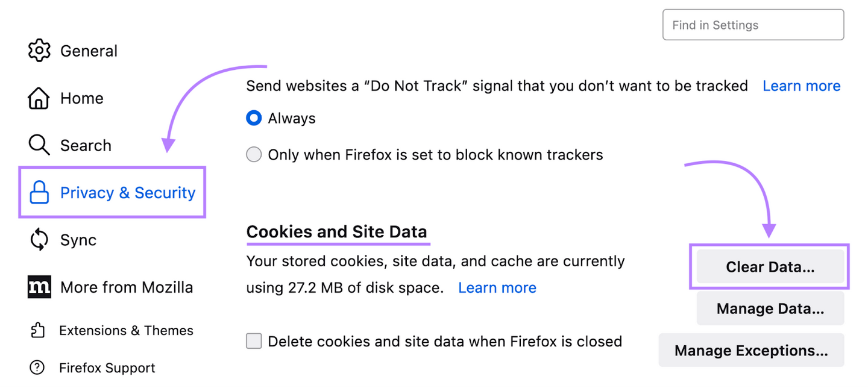This screenshot has height=388, width=868.
Task: Focus the Find in Settings field
Action: coord(753,25)
